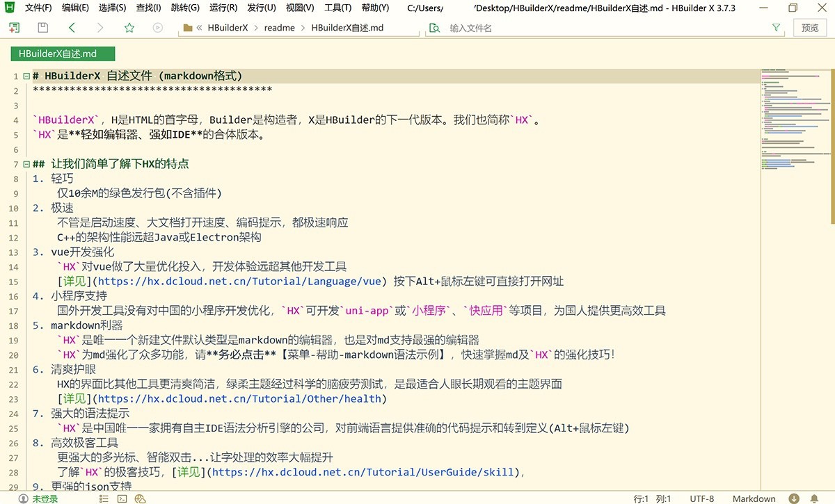Click line number 22 in the gutter
The height and width of the screenshot is (504, 835).
(x=14, y=384)
